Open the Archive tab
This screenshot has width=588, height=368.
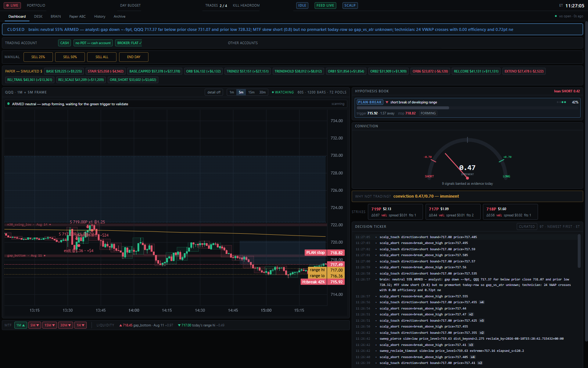coord(119,17)
